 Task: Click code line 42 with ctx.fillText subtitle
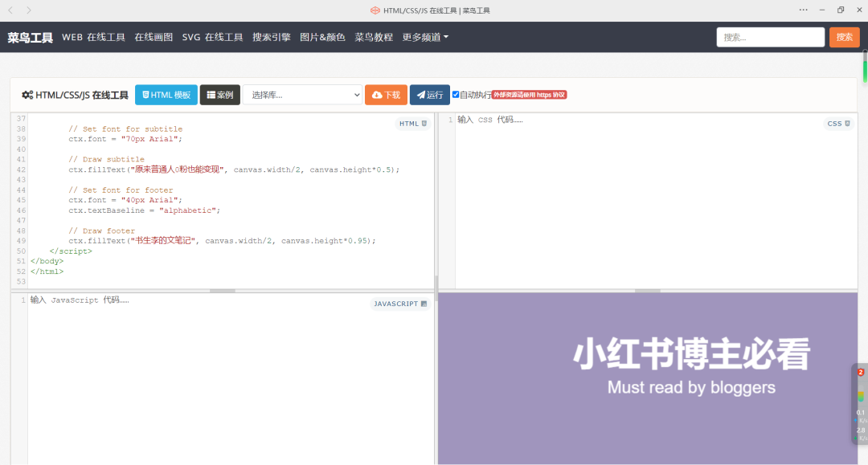[x=234, y=169]
